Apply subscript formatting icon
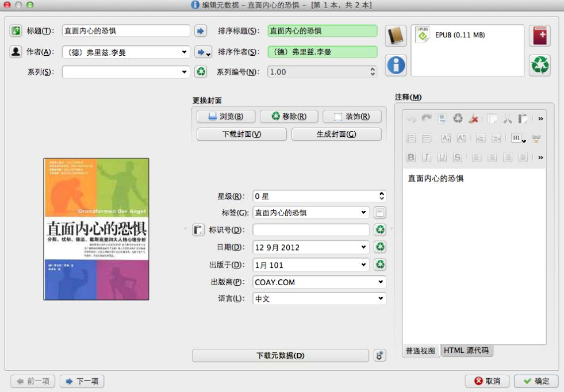564x392 pixels. pos(462,138)
